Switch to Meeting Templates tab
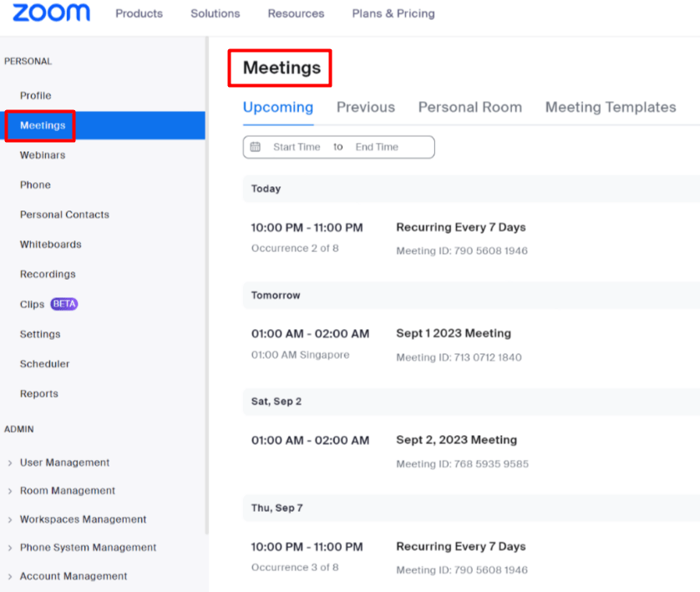 [611, 107]
